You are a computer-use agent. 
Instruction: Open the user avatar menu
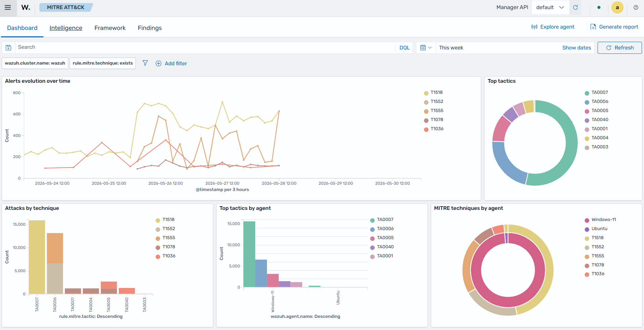[x=617, y=7]
